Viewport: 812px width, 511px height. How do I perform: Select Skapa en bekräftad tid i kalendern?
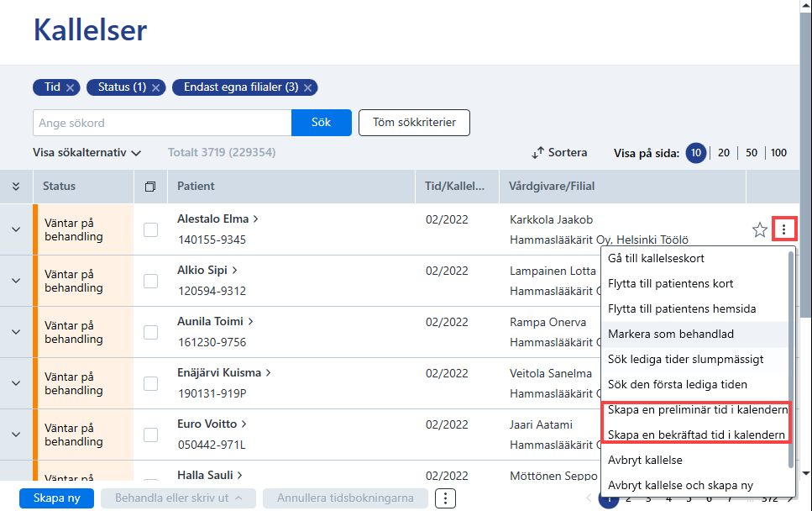pos(696,435)
